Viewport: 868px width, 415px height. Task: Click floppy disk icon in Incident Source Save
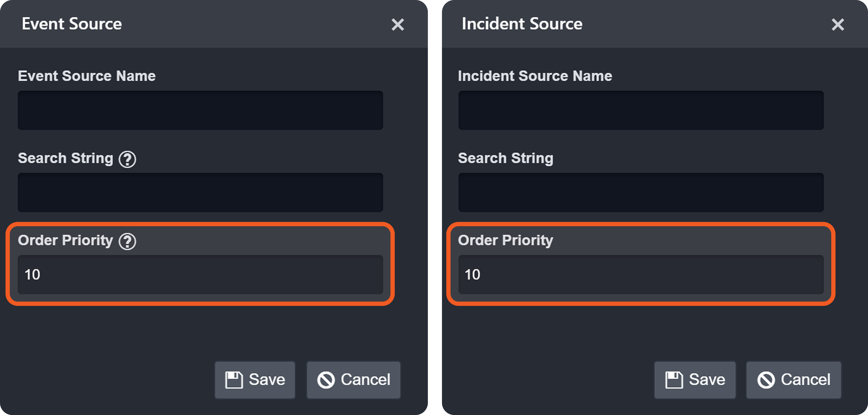point(674,380)
